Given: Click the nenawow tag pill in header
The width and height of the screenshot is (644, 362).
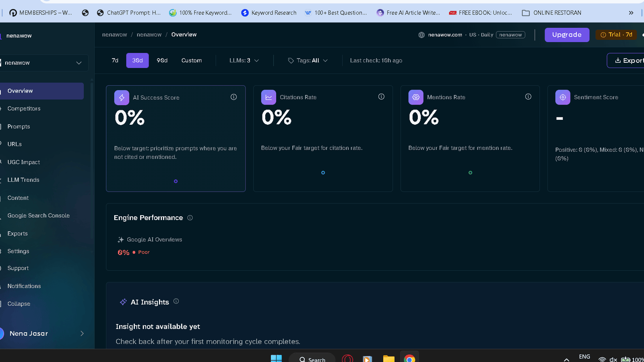Looking at the screenshot, I should click(510, 35).
